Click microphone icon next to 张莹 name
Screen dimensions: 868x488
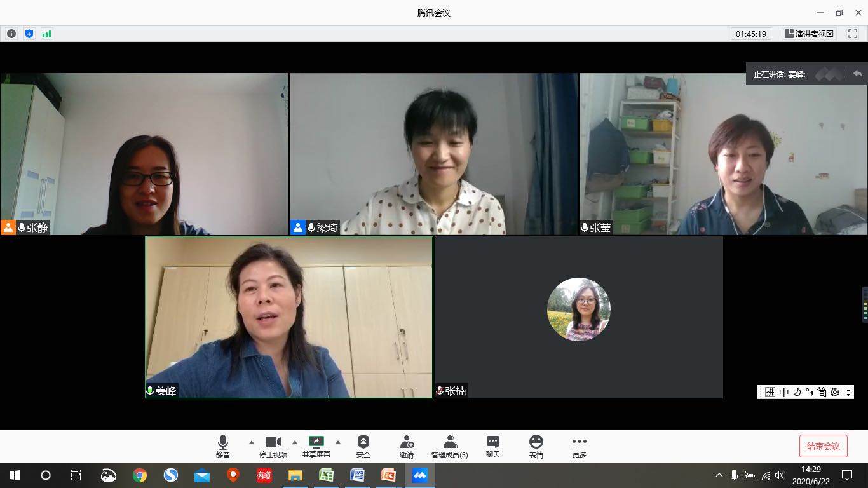click(x=585, y=227)
